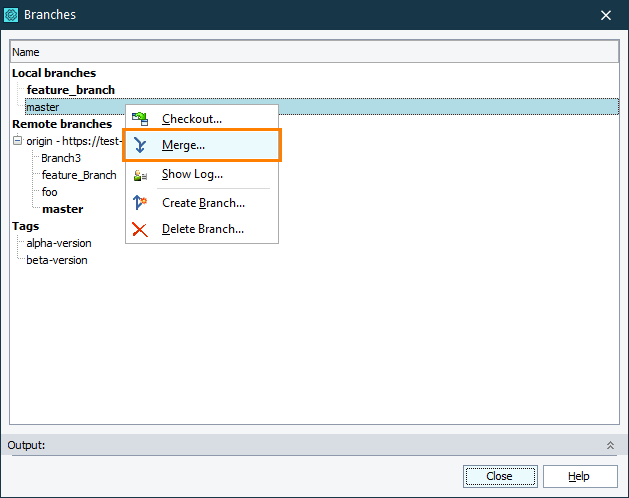This screenshot has height=498, width=629.
Task: Click the Show Log icon
Action: pyautogui.click(x=140, y=175)
